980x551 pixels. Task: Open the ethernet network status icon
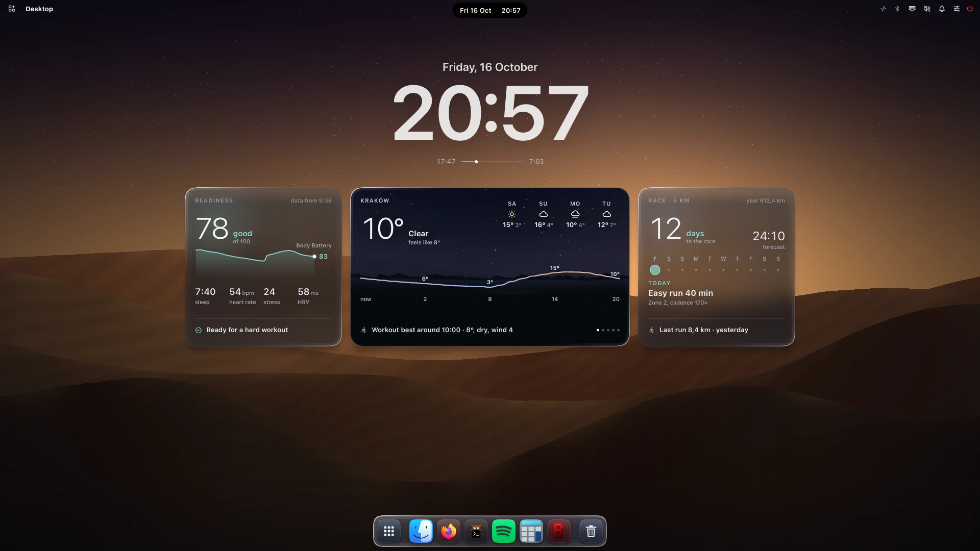tap(912, 9)
